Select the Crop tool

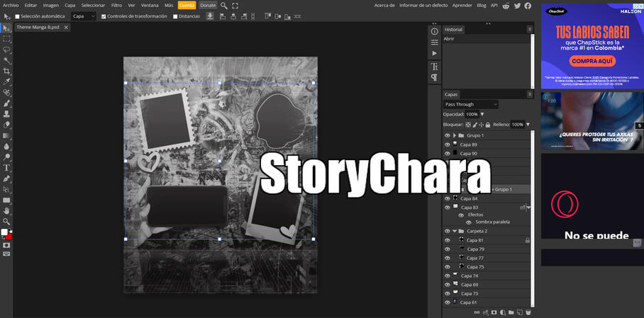coord(7,72)
